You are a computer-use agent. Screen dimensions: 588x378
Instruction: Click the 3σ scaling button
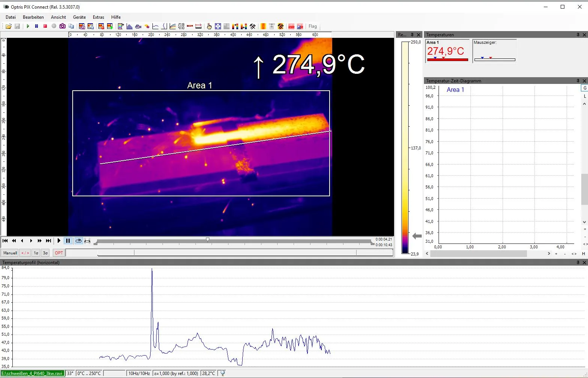coord(45,253)
